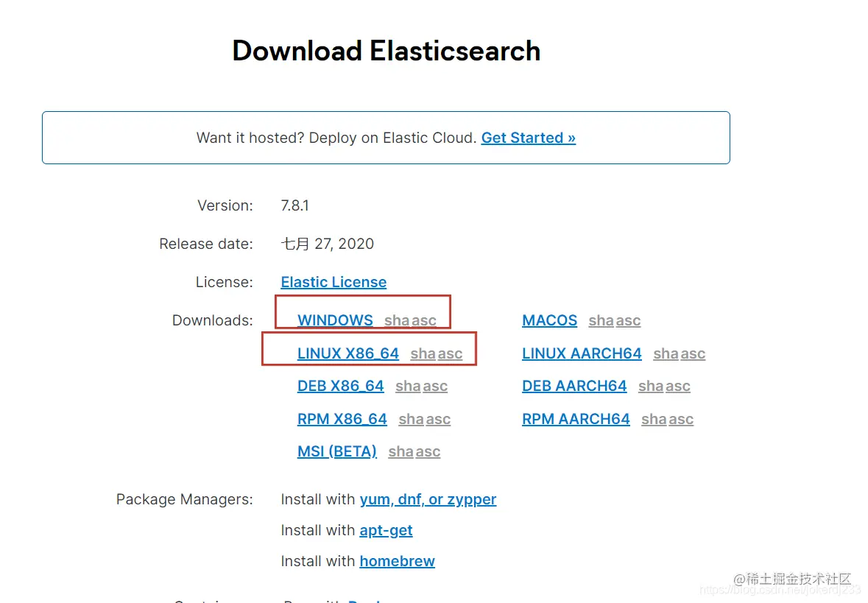Open sha checksum for RPM X86_64
Image resolution: width=868 pixels, height=603 pixels.
click(412, 419)
